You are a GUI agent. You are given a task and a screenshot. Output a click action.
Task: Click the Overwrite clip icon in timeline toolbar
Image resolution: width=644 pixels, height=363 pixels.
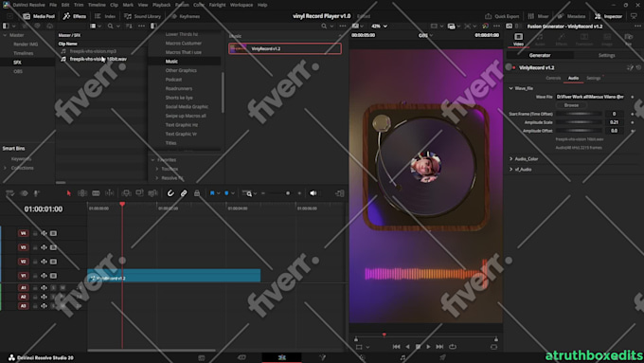139,193
